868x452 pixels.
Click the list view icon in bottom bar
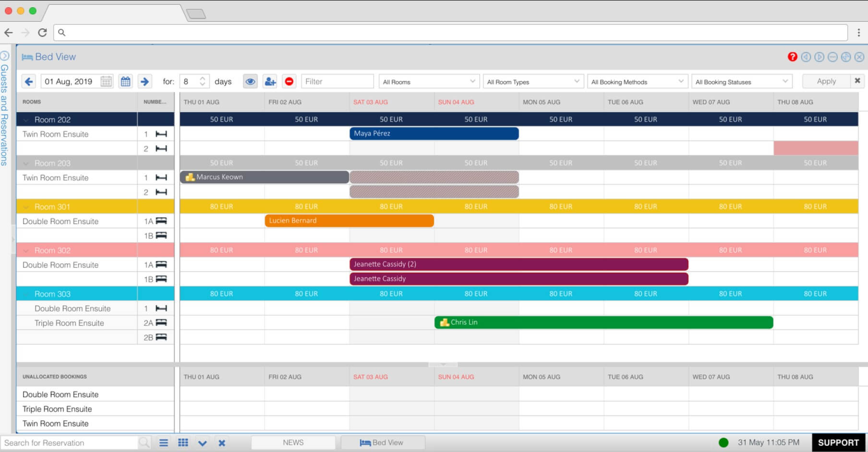[x=164, y=443]
